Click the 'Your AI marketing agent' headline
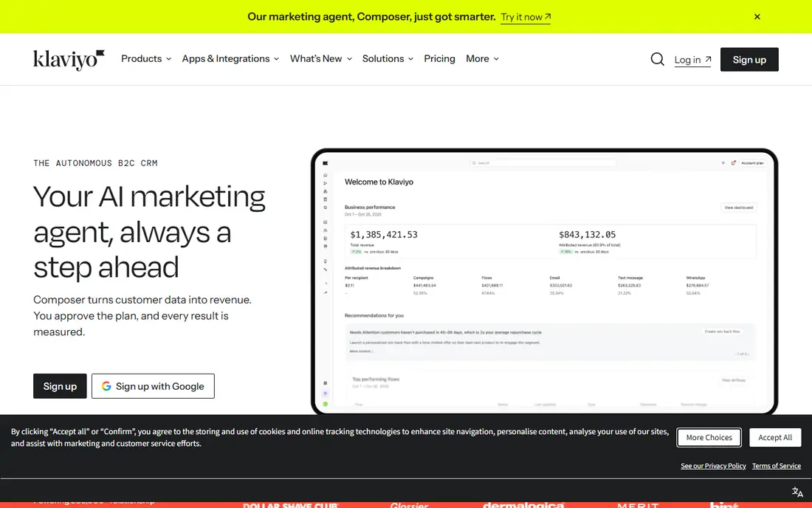 tap(149, 231)
